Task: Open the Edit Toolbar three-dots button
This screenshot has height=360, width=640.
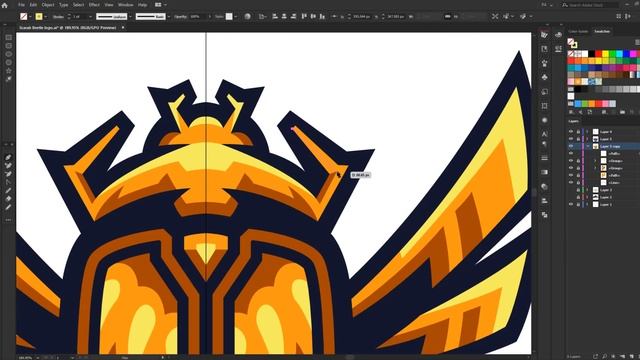Action: (8, 220)
